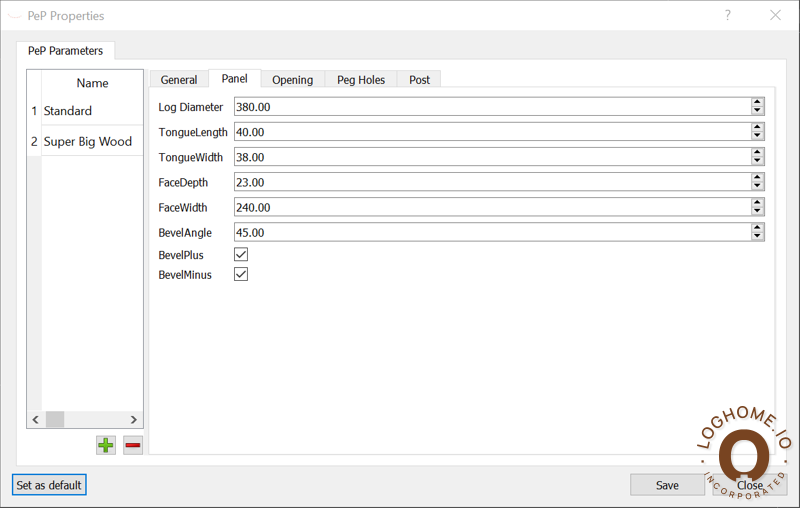Decrease FaceDepth value with down arrow
The height and width of the screenshot is (508, 800).
coord(757,186)
